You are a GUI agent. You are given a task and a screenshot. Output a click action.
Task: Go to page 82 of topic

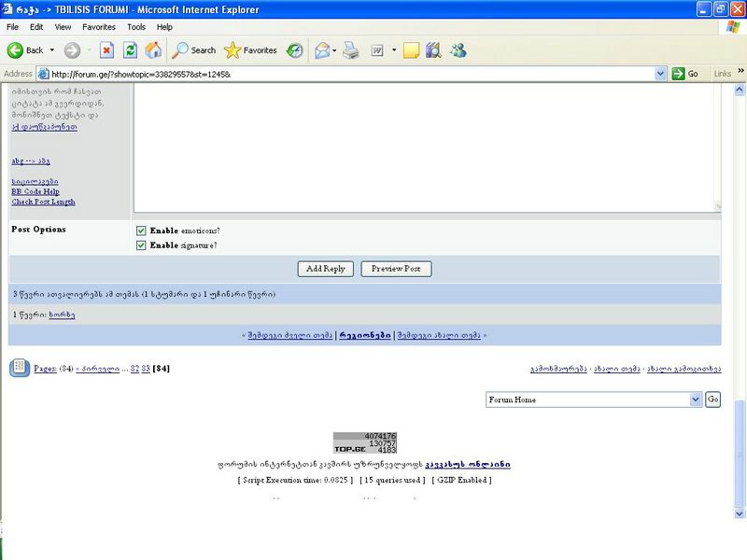[134, 368]
